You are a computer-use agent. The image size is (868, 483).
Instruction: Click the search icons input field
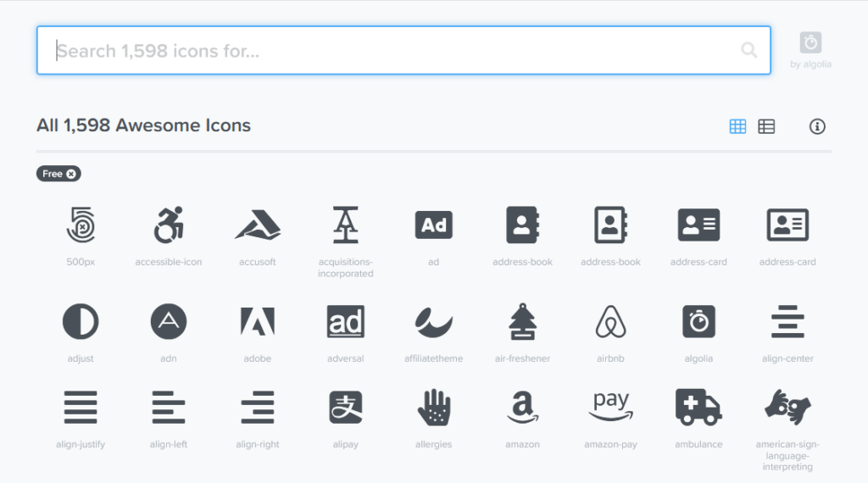(403, 50)
